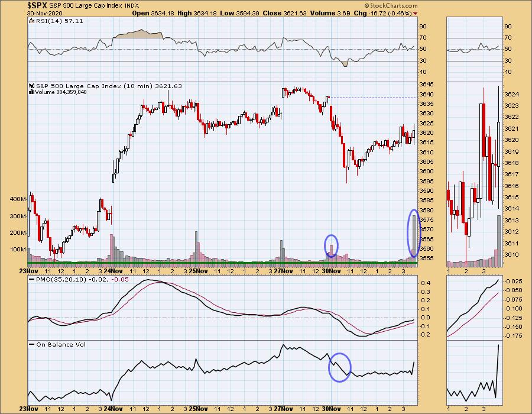Screen dimensions: 532x414
Task: Click the 3610 label on zoom panel axis
Action: tap(512, 255)
